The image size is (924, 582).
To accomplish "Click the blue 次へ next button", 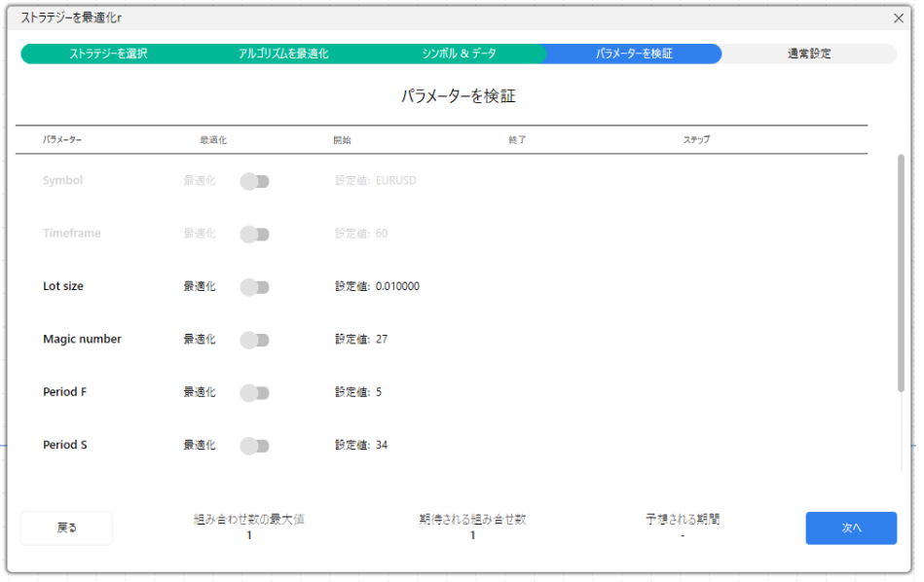I will point(851,527).
